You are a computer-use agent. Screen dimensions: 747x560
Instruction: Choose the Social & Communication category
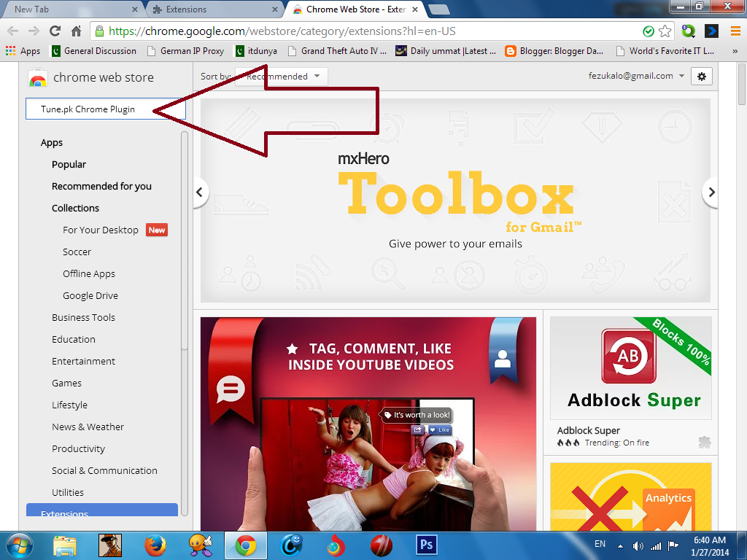[104, 471]
